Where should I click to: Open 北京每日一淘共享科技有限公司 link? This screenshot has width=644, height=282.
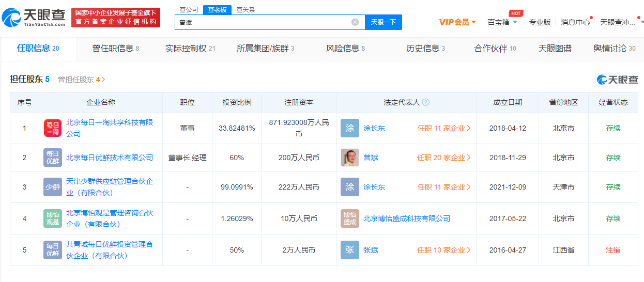pos(110,128)
